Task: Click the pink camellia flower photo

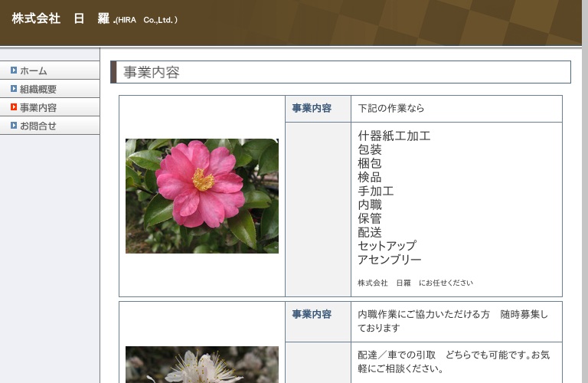Action: (x=202, y=195)
